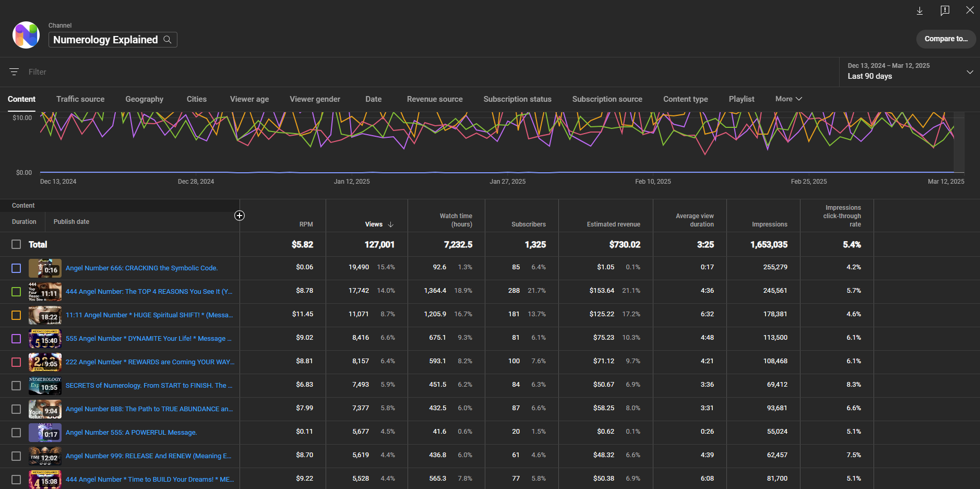The image size is (980, 489).
Task: Go to the Date tab
Action: click(374, 99)
